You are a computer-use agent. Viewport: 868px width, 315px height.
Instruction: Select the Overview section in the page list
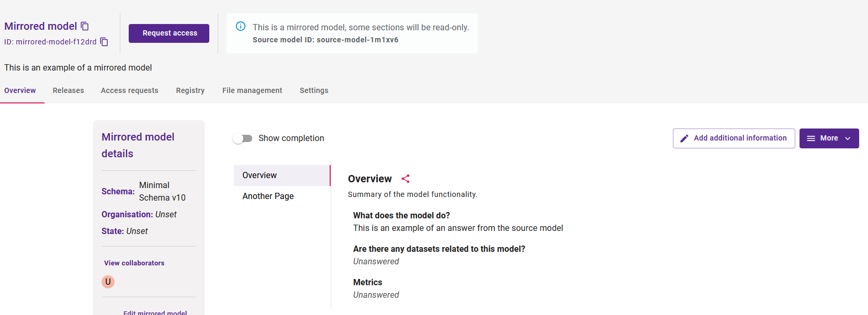282,176
